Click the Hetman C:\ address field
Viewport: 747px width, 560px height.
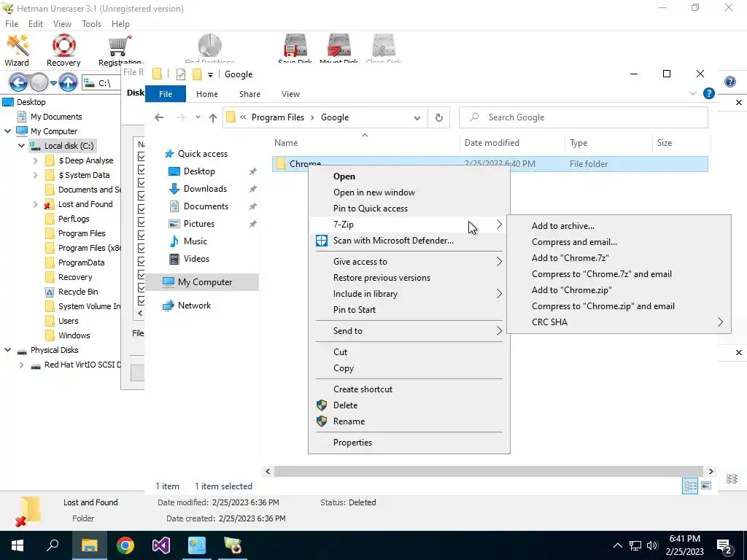pyautogui.click(x=101, y=83)
